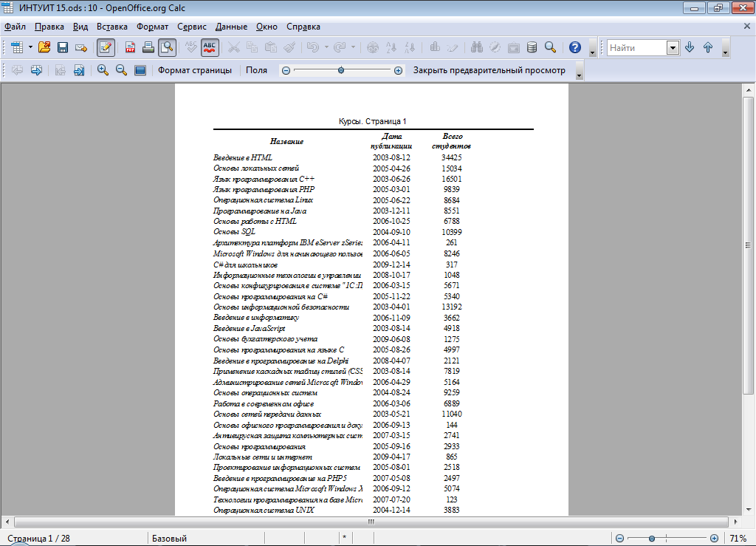Click the Paste clipboard icon

pos(271,47)
